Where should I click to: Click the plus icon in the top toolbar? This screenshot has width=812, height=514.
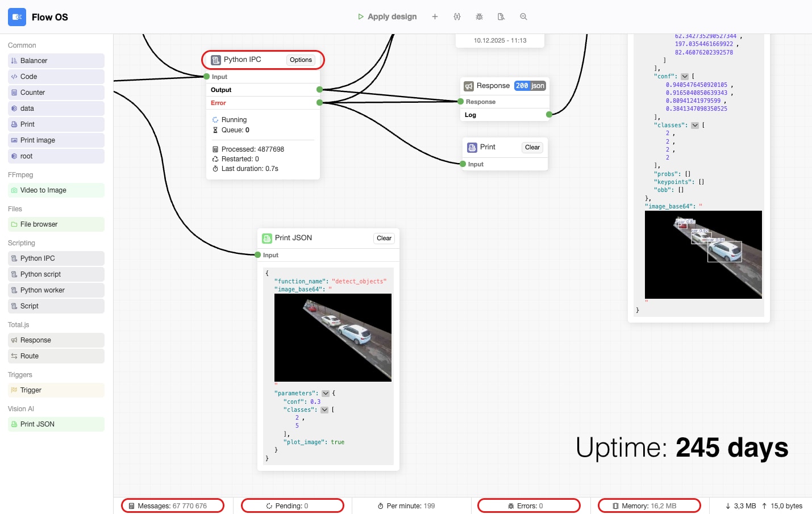[x=435, y=17]
